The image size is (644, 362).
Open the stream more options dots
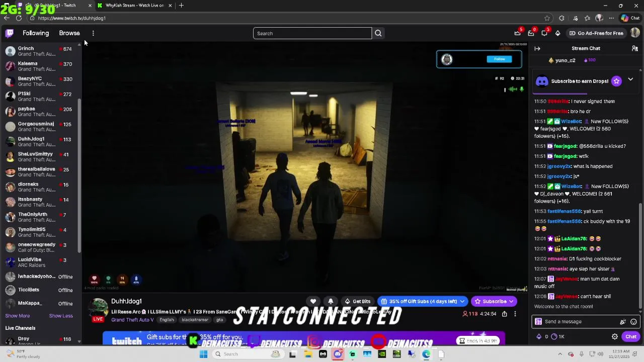point(515,314)
